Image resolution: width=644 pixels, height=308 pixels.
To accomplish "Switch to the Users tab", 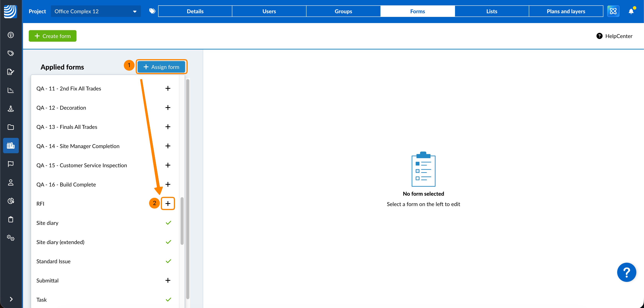I will click(x=269, y=11).
